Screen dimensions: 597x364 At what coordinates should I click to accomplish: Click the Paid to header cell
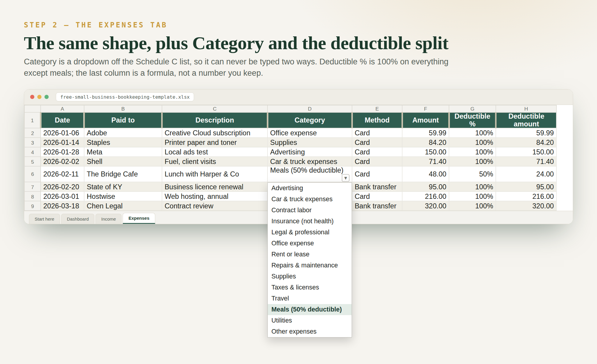(123, 120)
